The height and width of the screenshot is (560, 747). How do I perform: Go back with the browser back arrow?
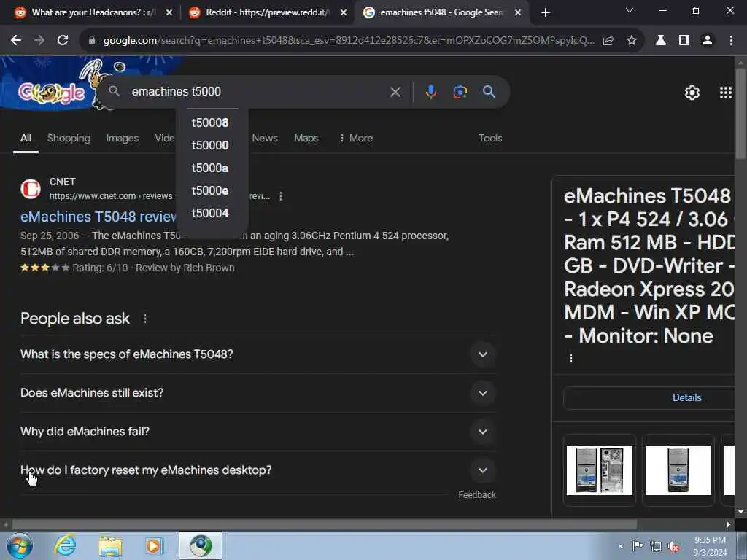coord(16,41)
